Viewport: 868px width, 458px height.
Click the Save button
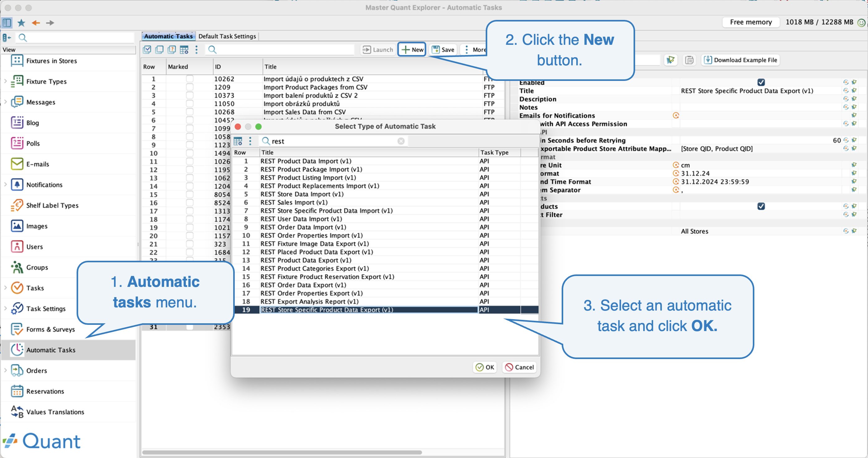443,50
